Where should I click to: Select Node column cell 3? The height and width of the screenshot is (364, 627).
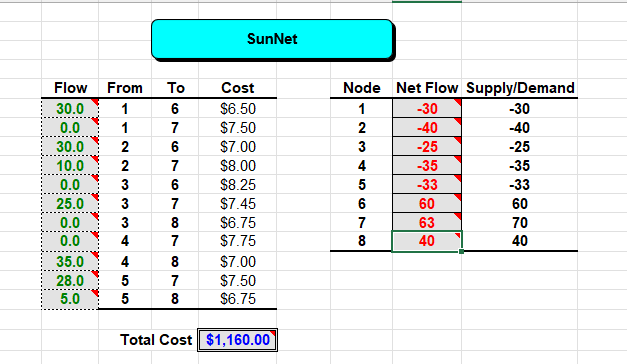point(361,147)
